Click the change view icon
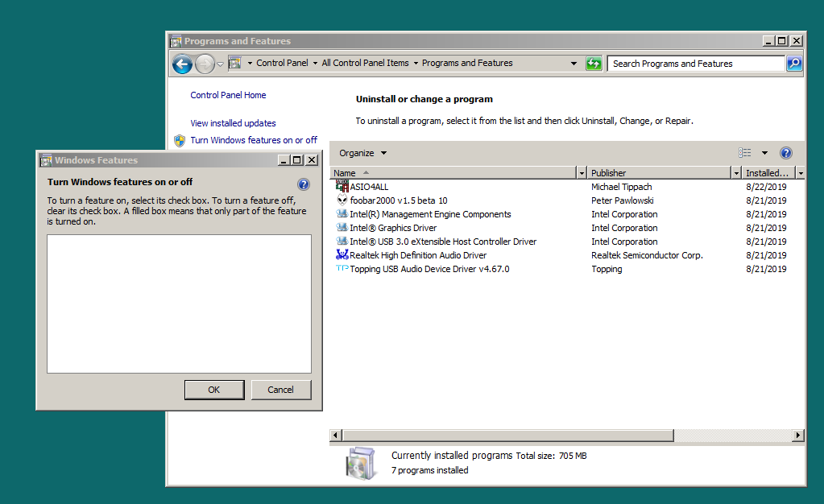Image resolution: width=824 pixels, height=504 pixels. pos(744,153)
